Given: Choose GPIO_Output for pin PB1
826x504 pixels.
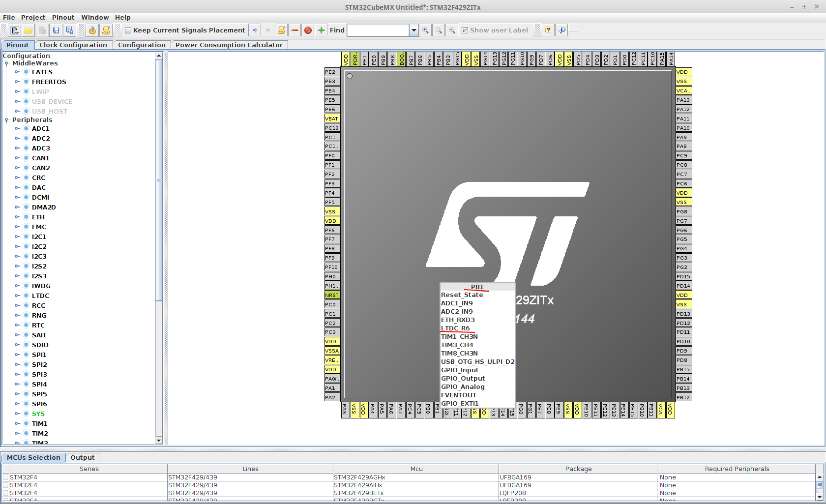Looking at the screenshot, I should (x=463, y=379).
